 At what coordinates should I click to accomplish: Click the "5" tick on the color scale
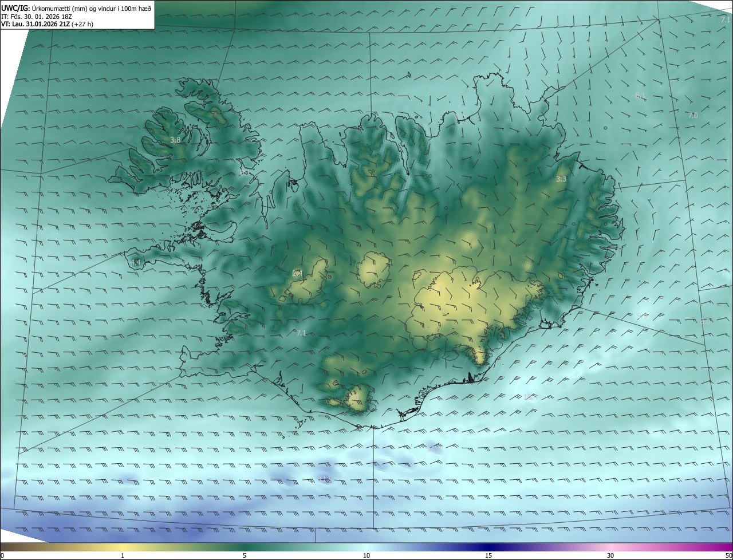[245, 555]
